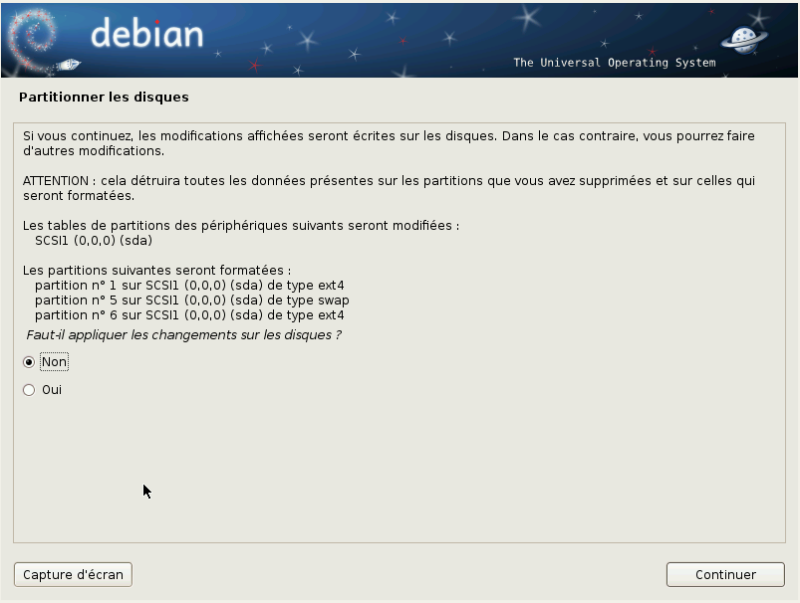Click the partition n° 6 ext4 line

pyautogui.click(x=189, y=315)
